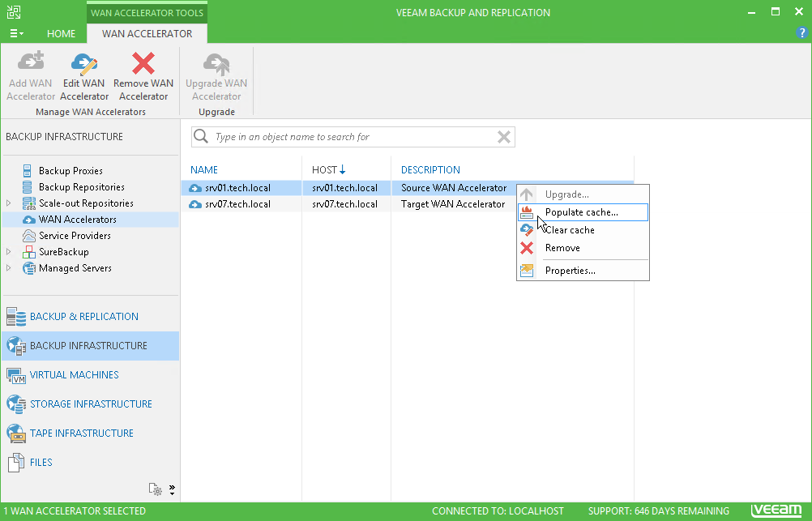Click the Backup Proxies icon

(28, 170)
